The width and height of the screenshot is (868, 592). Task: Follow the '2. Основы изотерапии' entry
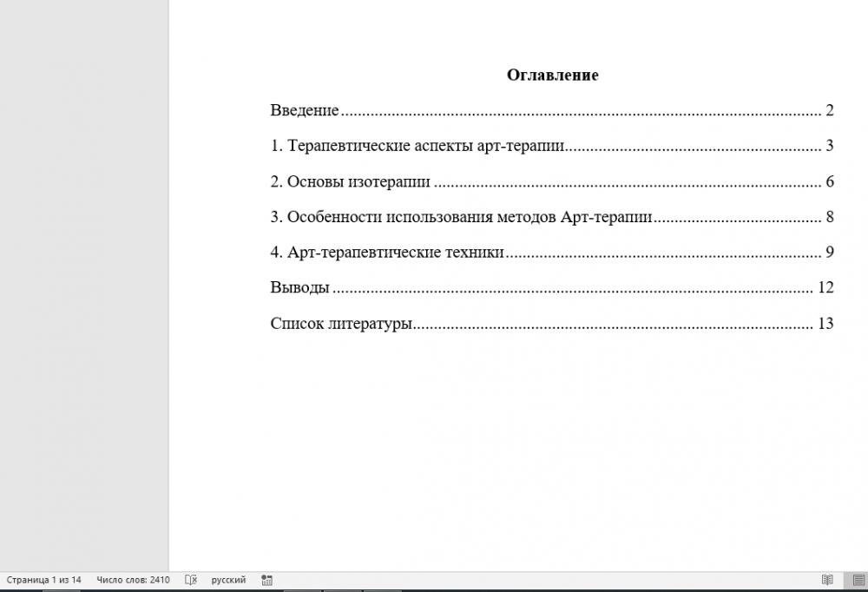click(x=350, y=181)
